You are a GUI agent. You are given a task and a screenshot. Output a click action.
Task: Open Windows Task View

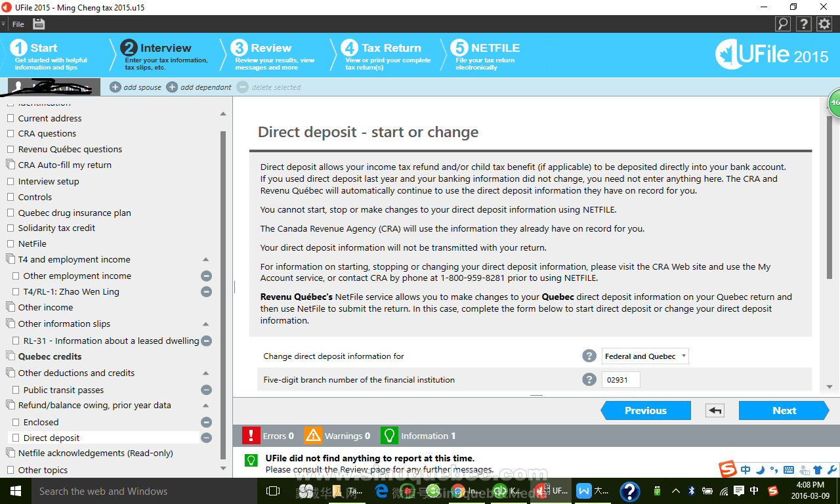[272, 491]
